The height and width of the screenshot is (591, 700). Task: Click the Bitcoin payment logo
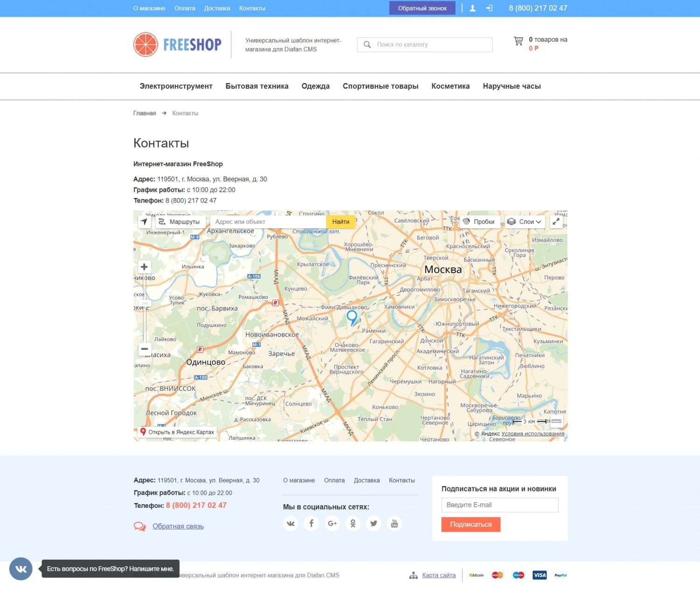[476, 575]
